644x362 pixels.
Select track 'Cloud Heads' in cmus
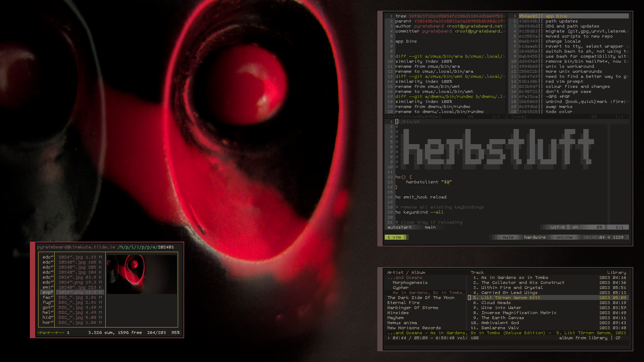(x=548, y=303)
